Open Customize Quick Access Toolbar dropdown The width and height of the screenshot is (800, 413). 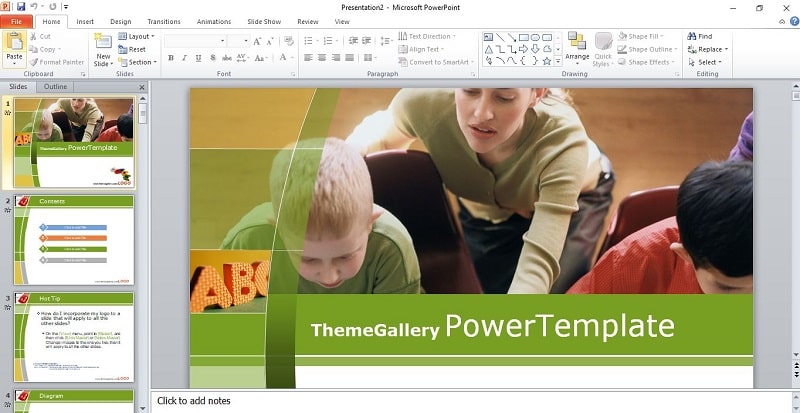coord(66,7)
